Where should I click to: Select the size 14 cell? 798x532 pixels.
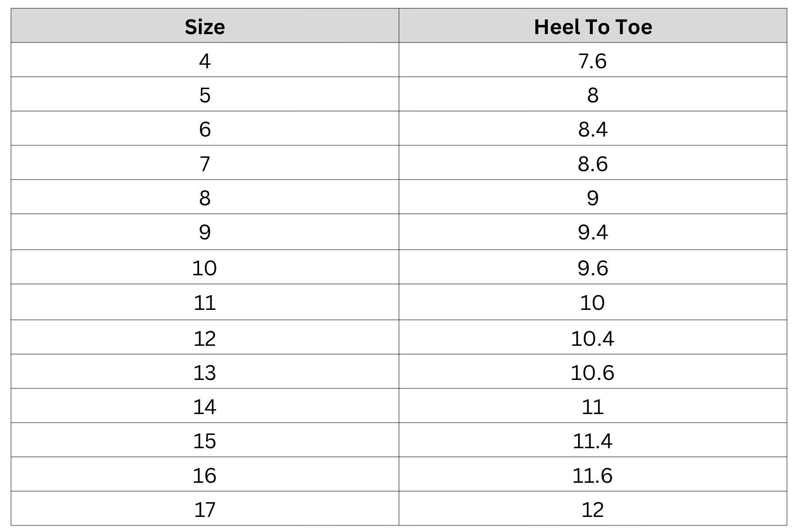[x=205, y=406]
